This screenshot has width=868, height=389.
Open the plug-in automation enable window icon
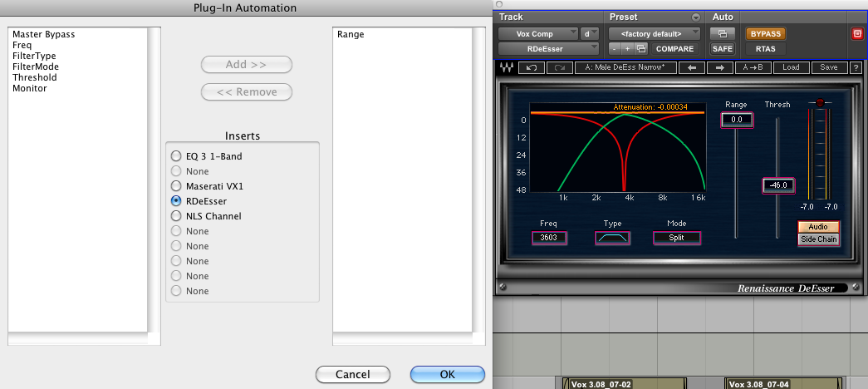click(x=723, y=34)
